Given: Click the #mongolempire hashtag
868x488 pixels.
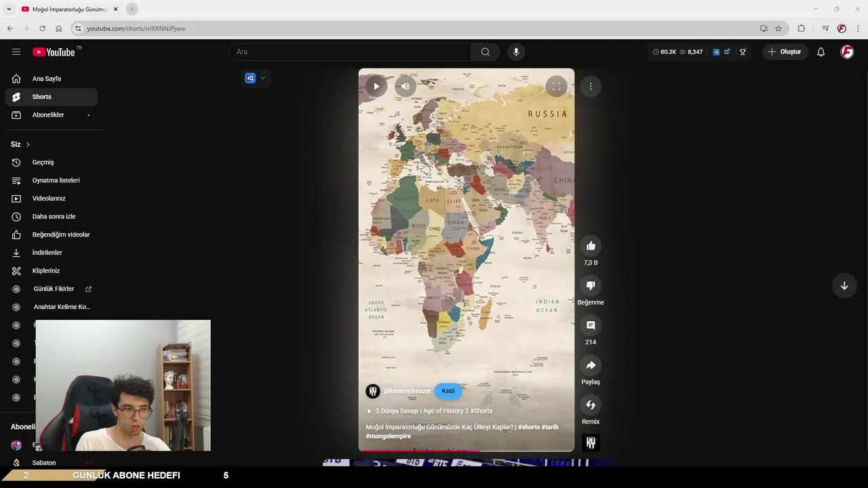Looking at the screenshot, I should point(389,436).
